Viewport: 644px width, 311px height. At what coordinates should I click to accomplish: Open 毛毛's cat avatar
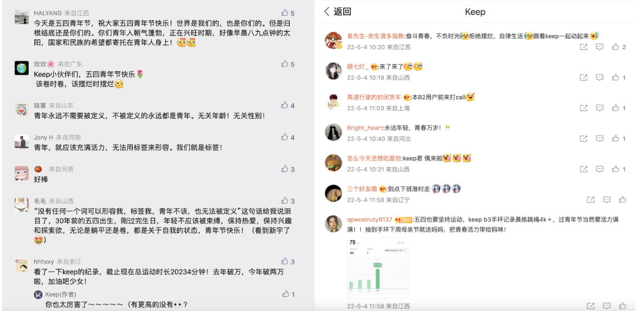[x=21, y=204]
